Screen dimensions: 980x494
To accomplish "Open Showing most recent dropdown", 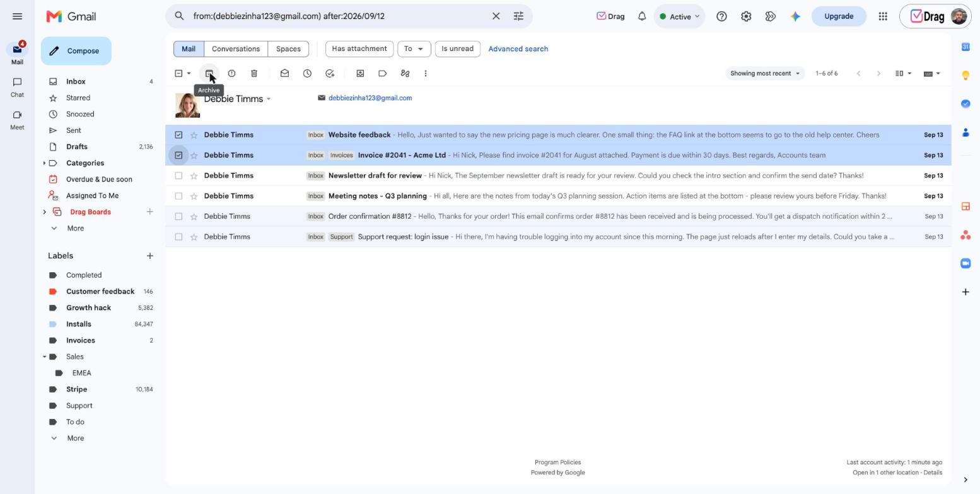I will pyautogui.click(x=765, y=74).
